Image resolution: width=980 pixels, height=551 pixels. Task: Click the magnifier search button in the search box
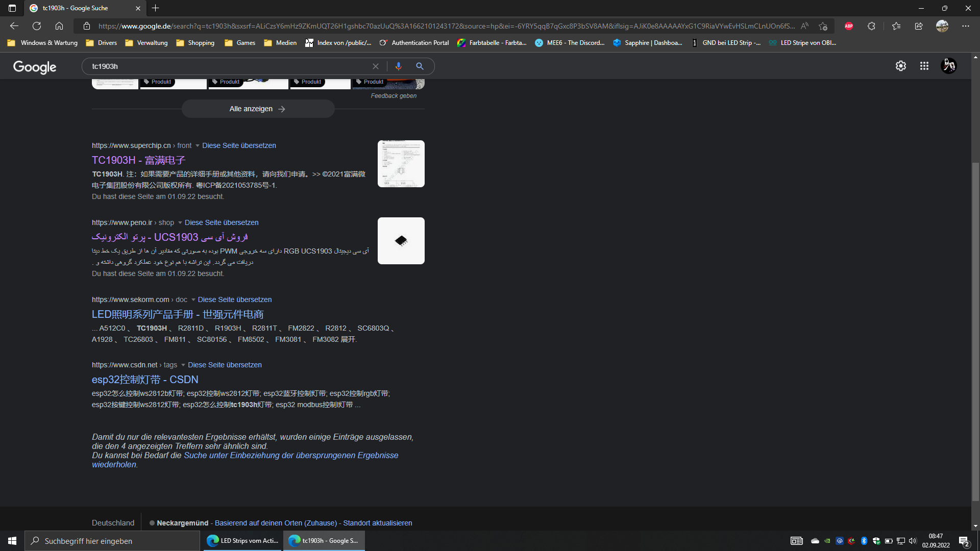point(420,66)
